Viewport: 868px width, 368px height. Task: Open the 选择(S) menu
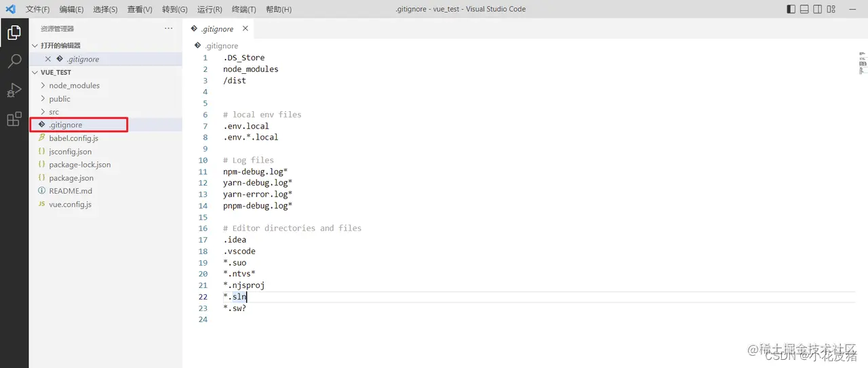105,9
